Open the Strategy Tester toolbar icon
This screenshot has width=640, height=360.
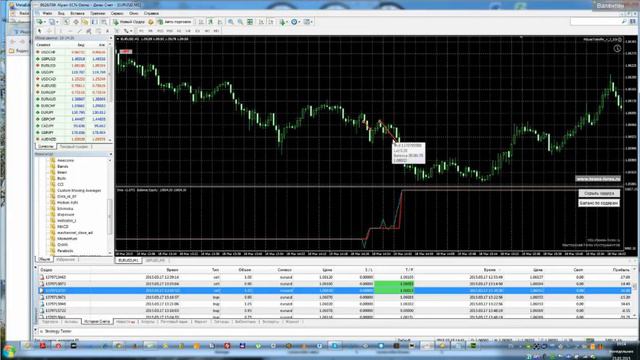point(104,22)
